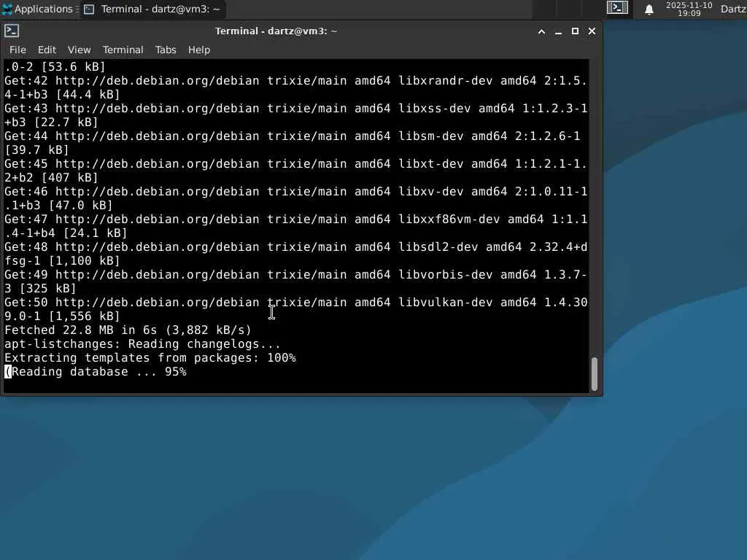
Task: Click the 'Reading database ... 95%' line
Action: (96, 371)
